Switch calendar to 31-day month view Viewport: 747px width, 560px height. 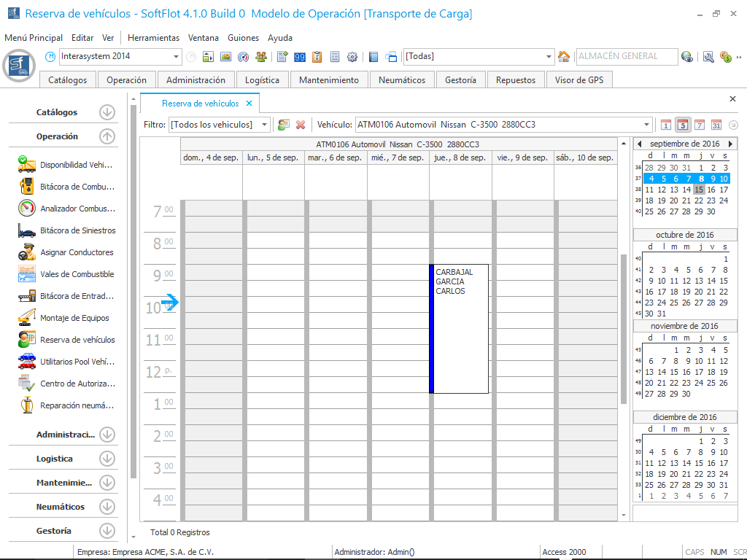pyautogui.click(x=716, y=125)
